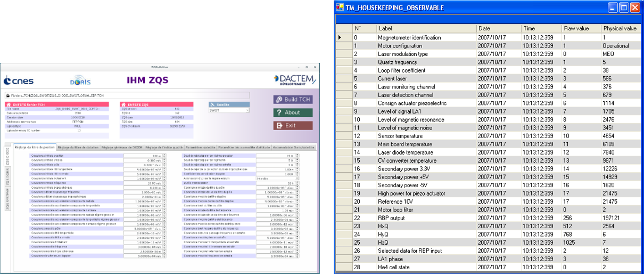Open the About dialog
This screenshot has height=274, width=644.
point(293,112)
